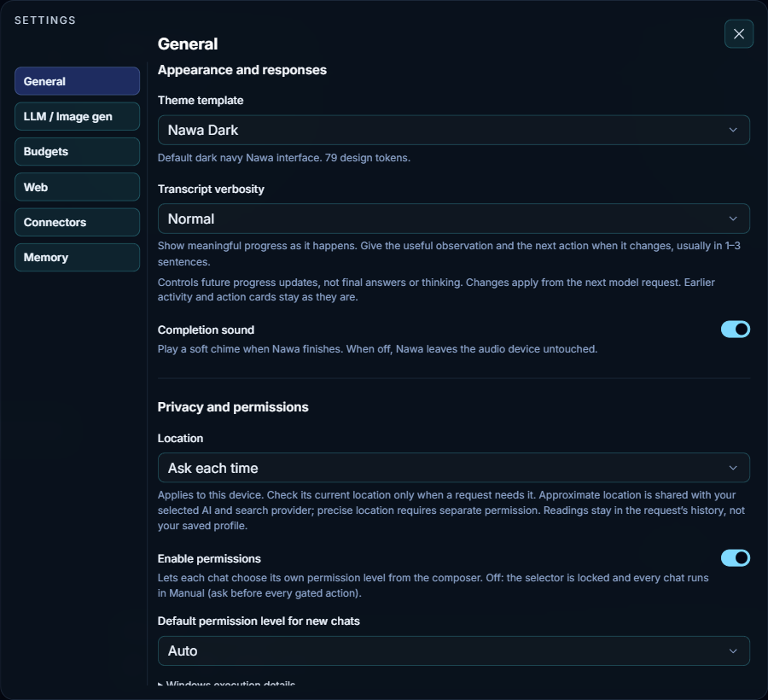Open the Theme template dropdown showing Nawa Dark
The height and width of the screenshot is (700, 768).
454,130
